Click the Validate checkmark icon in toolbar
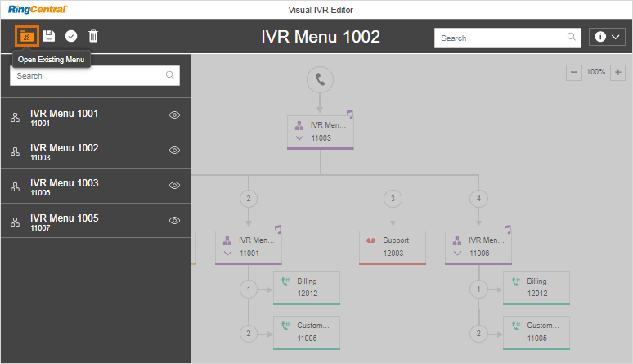 [71, 37]
